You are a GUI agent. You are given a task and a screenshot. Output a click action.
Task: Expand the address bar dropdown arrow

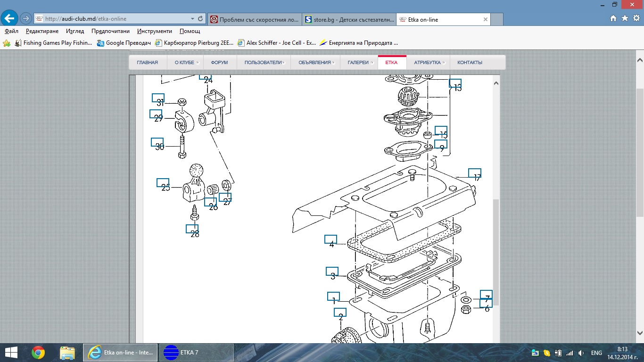click(192, 19)
